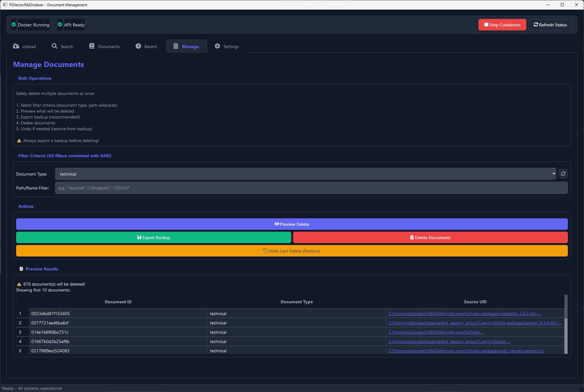Click the API Ready status icon
This screenshot has height=392, width=584.
tap(60, 24)
